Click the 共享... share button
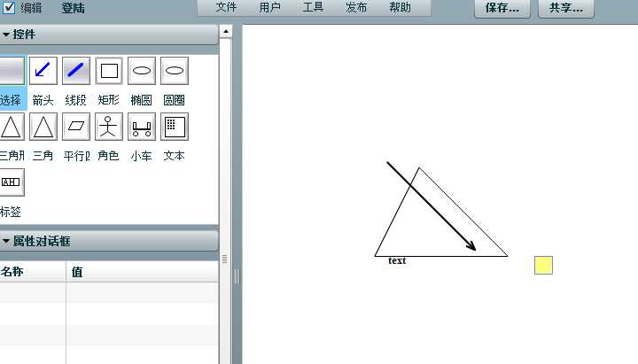The height and width of the screenshot is (364, 638). tap(566, 8)
